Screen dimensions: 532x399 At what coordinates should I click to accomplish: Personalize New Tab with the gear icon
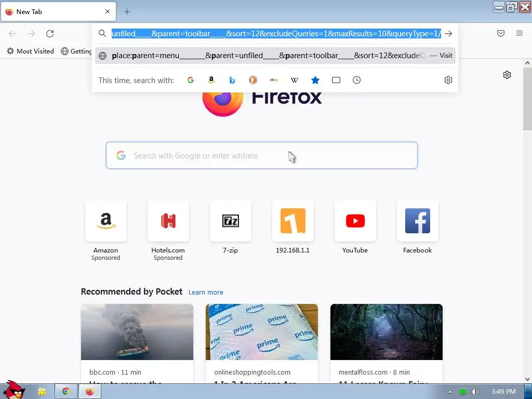tap(507, 75)
